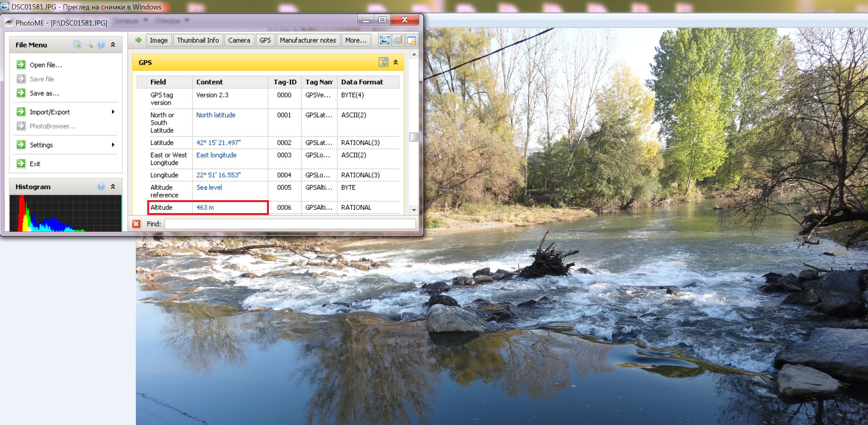This screenshot has width=868, height=425.
Task: Click the map icon in GPS header
Action: [x=383, y=62]
